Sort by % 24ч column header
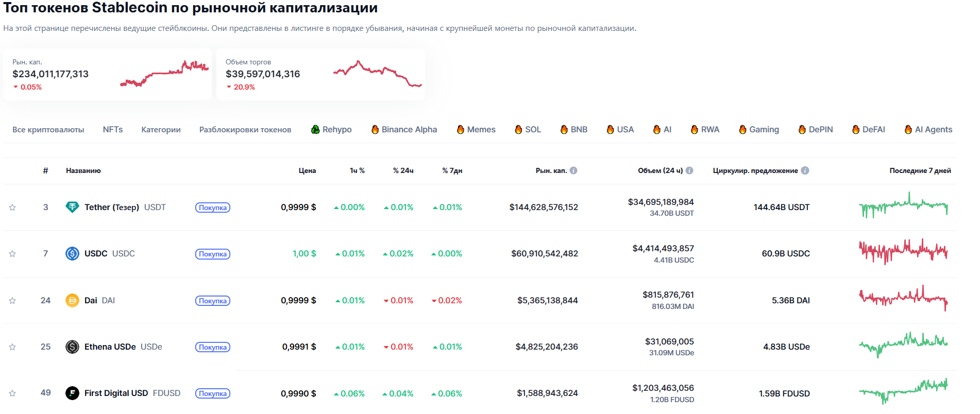Viewport: 980px width, 414px height. tap(403, 170)
